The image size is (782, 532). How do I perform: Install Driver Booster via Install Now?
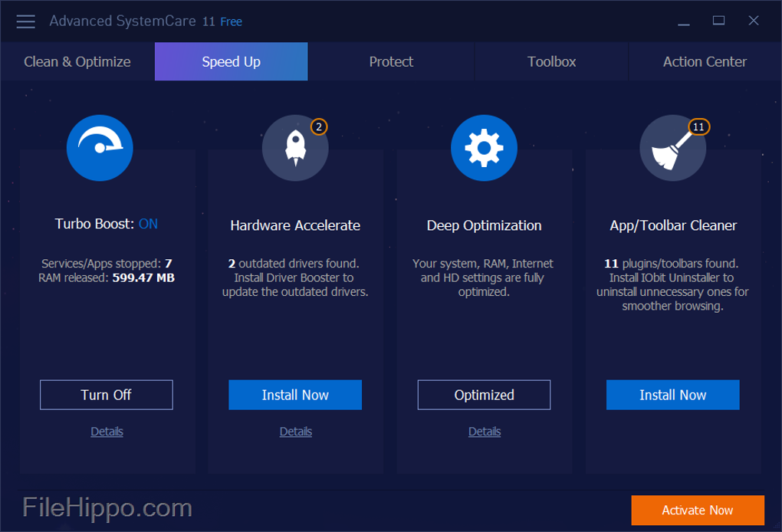[x=295, y=395]
